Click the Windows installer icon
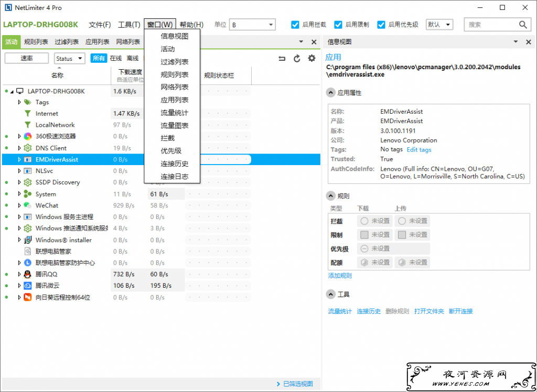Image resolution: width=537 pixels, height=392 pixels. coord(28,240)
